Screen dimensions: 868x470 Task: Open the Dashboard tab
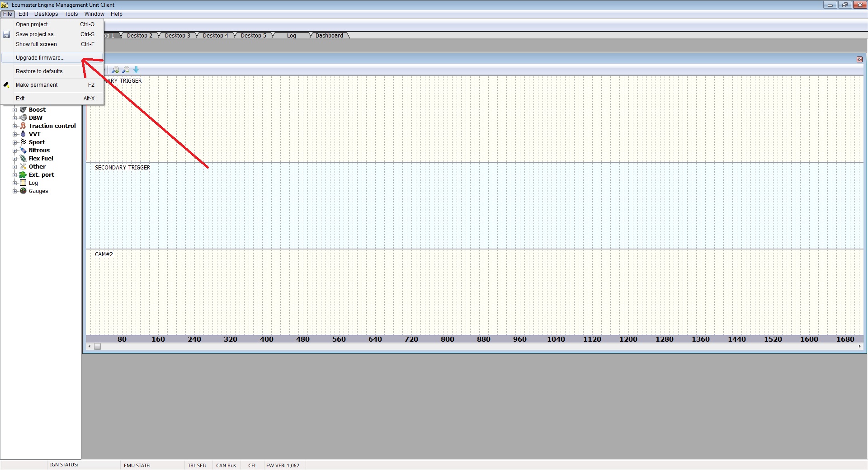(329, 36)
